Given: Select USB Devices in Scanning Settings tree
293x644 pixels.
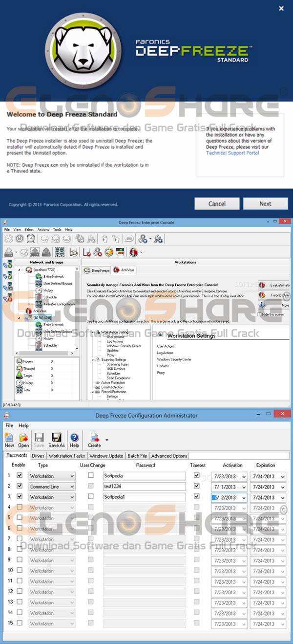Looking at the screenshot, I should (116, 369).
